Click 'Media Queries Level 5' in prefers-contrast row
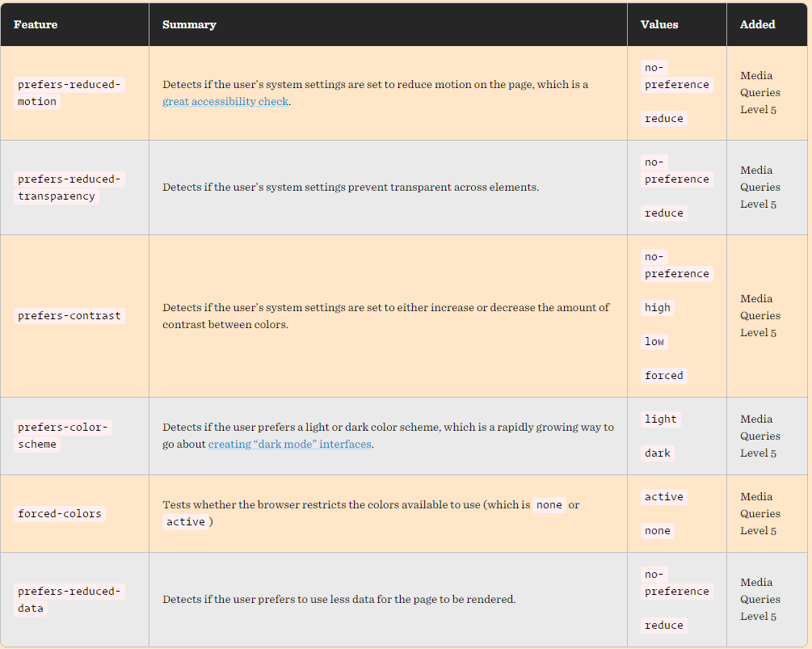Viewport: 812px width, 649px height. point(760,316)
